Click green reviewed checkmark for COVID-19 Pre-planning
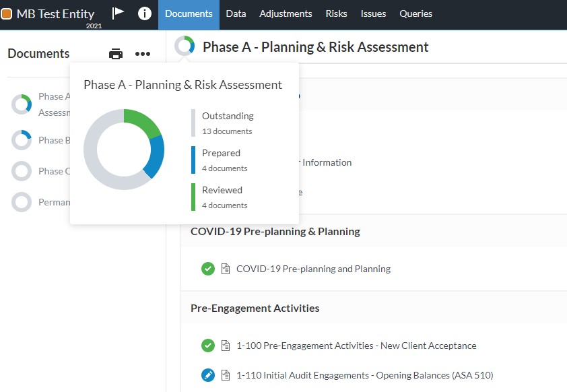The image size is (567, 392). [208, 269]
